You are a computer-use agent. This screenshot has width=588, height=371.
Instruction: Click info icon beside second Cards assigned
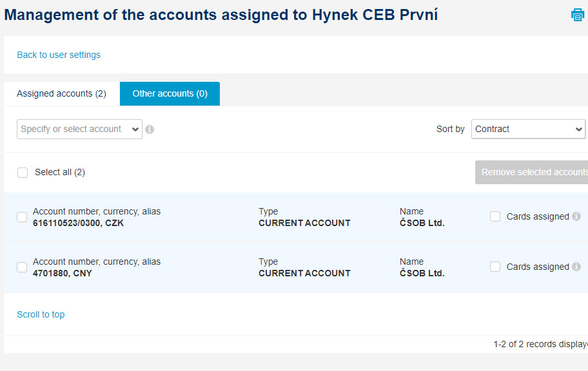576,267
